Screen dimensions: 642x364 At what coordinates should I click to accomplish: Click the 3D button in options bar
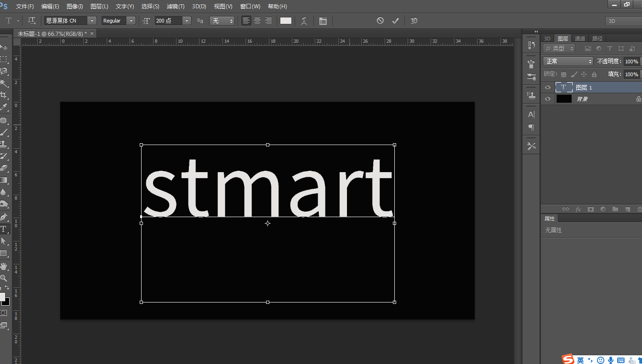pos(414,21)
